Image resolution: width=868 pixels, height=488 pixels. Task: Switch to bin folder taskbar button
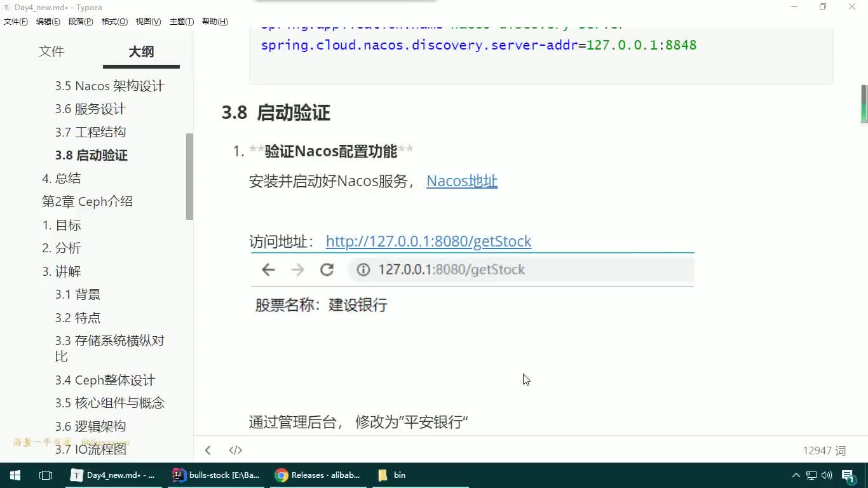[420, 475]
